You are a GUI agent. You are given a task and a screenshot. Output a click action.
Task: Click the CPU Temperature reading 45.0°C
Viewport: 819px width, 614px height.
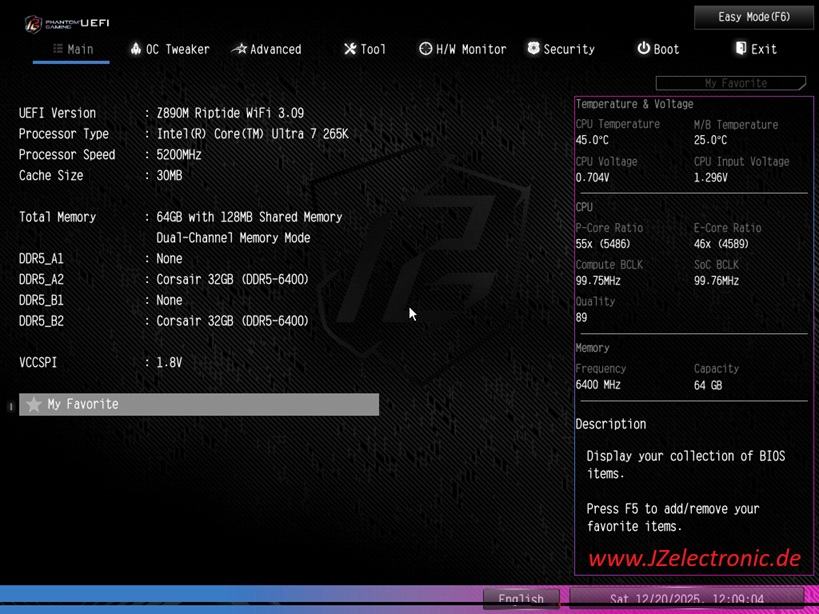pos(592,140)
